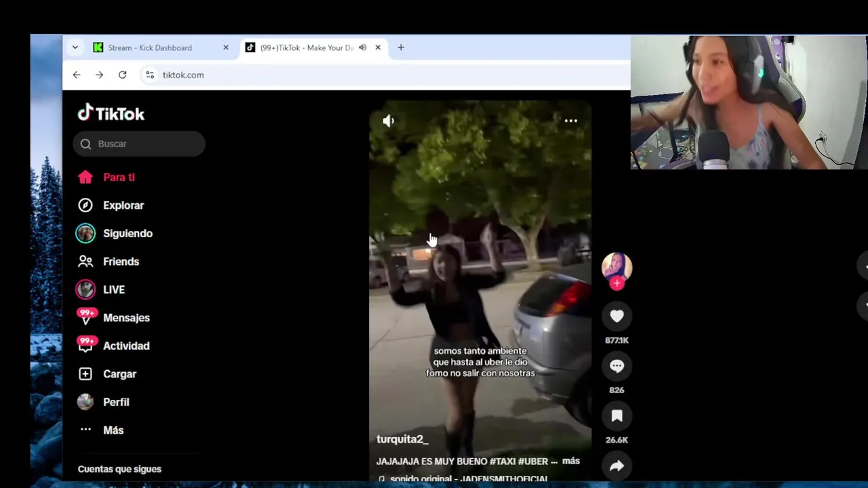The image size is (868, 488).
Task: Click the Cargar plus-square icon
Action: click(85, 374)
